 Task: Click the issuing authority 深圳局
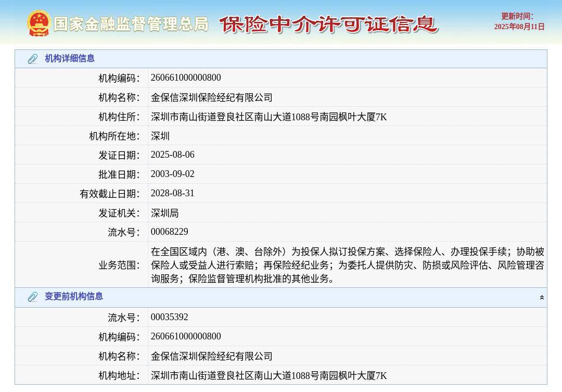(164, 213)
